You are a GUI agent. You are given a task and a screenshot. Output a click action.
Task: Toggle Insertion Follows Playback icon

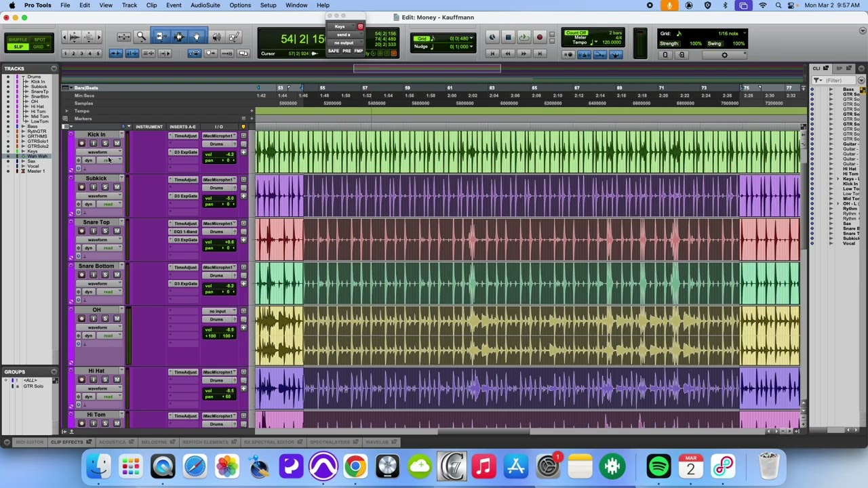tap(164, 53)
